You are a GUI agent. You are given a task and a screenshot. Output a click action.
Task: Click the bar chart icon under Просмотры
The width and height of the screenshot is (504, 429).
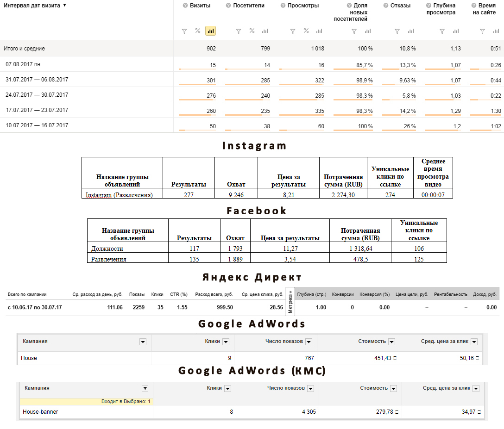coord(319,31)
